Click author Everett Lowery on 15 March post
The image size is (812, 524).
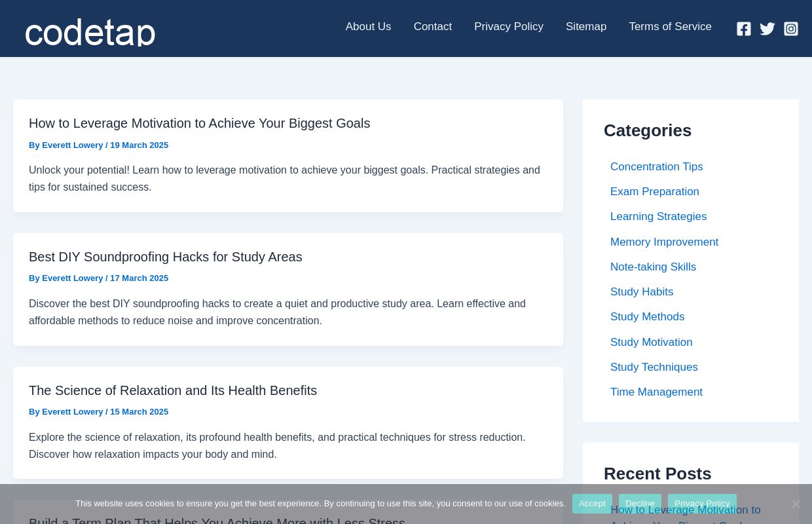click(73, 412)
